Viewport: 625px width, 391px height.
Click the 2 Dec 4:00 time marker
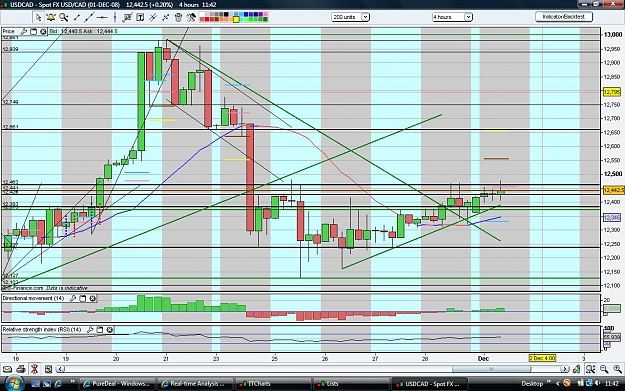(542, 358)
